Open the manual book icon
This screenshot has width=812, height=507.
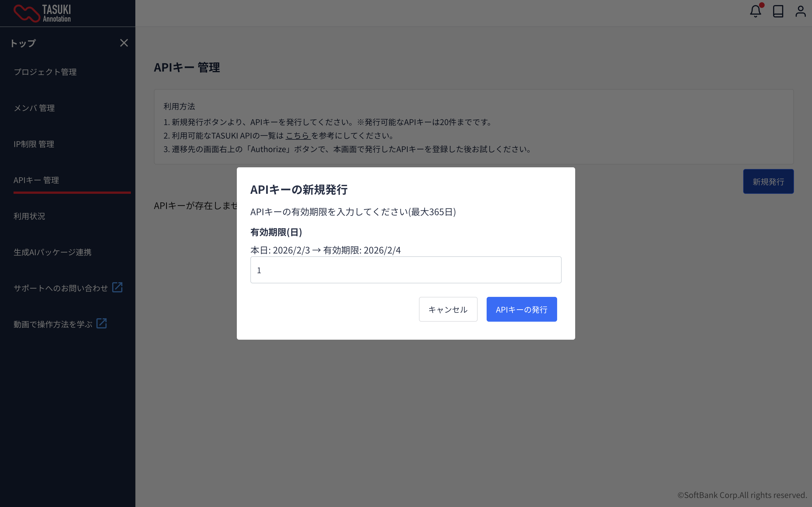778,11
